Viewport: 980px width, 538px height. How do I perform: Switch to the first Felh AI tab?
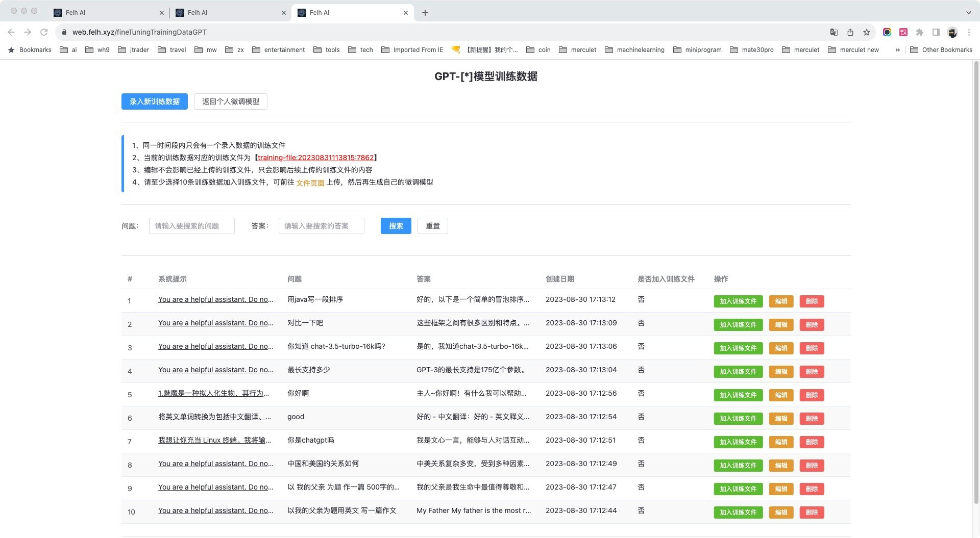tap(108, 13)
